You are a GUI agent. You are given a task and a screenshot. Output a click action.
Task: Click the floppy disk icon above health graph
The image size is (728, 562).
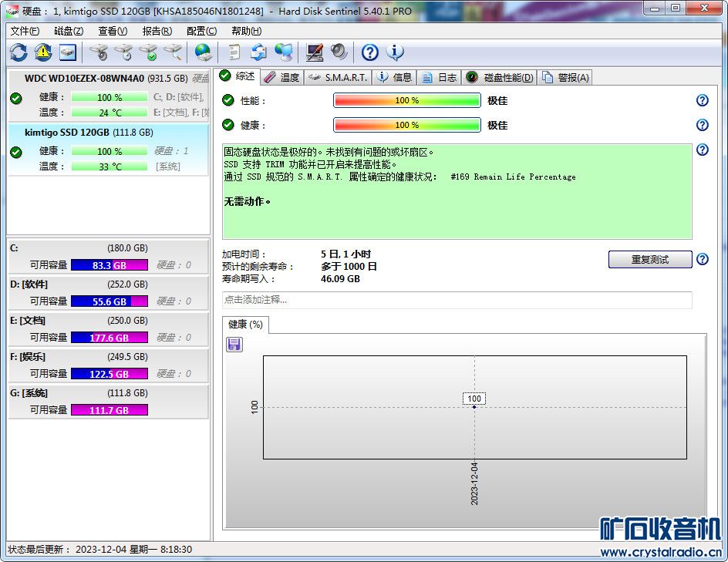pos(234,345)
